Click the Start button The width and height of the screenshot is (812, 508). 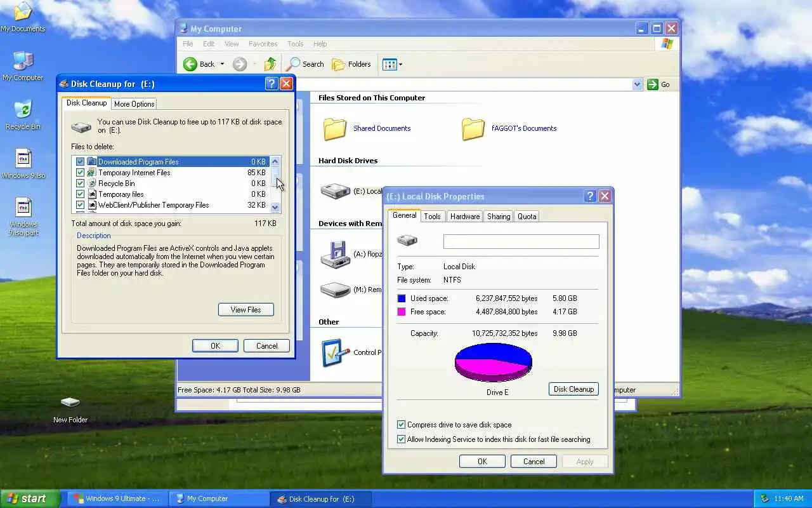(x=30, y=498)
